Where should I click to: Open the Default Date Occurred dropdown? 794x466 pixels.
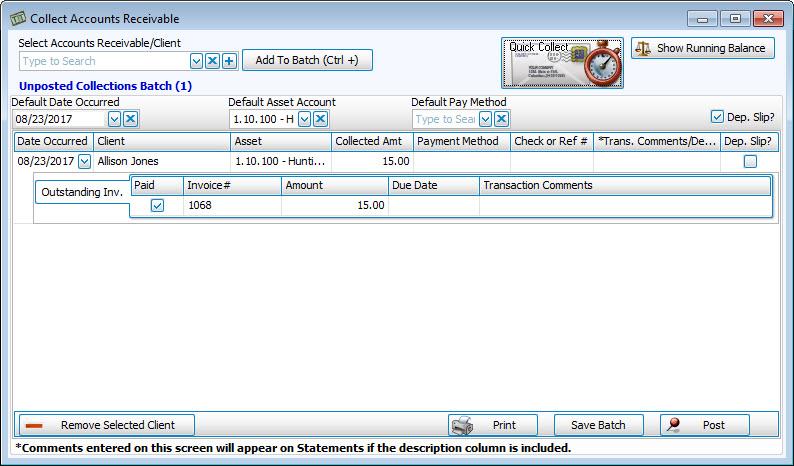pos(114,119)
